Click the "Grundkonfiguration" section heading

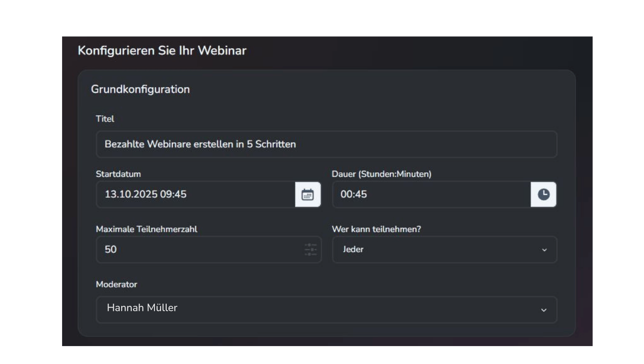click(140, 89)
